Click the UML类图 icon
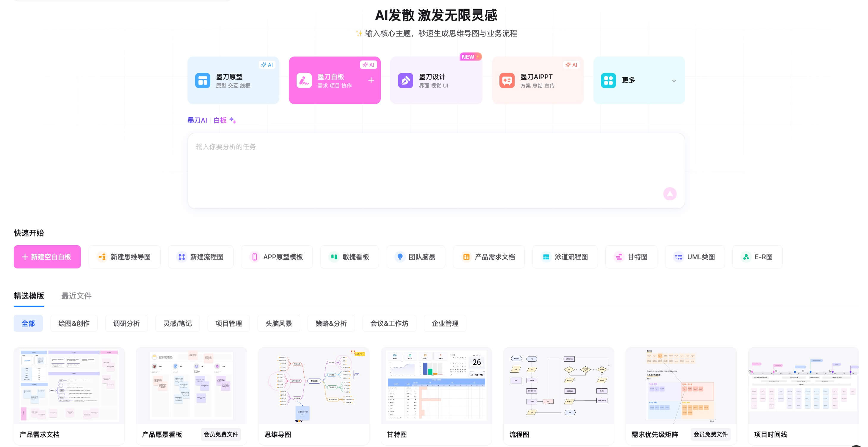The image size is (868, 447). pyautogui.click(x=678, y=257)
